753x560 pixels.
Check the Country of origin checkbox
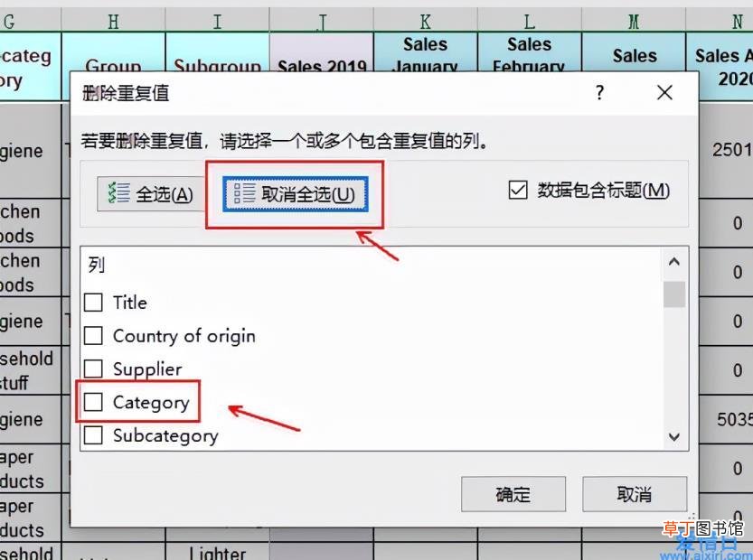pos(93,336)
